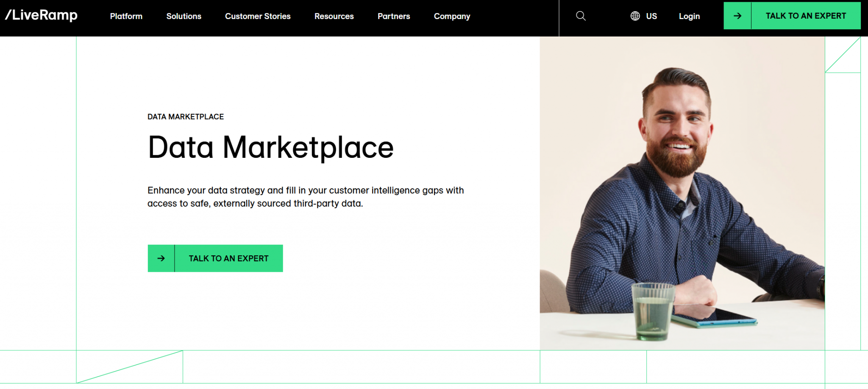
Task: Click TALK TO AN EXPERT in the header
Action: pyautogui.click(x=806, y=16)
